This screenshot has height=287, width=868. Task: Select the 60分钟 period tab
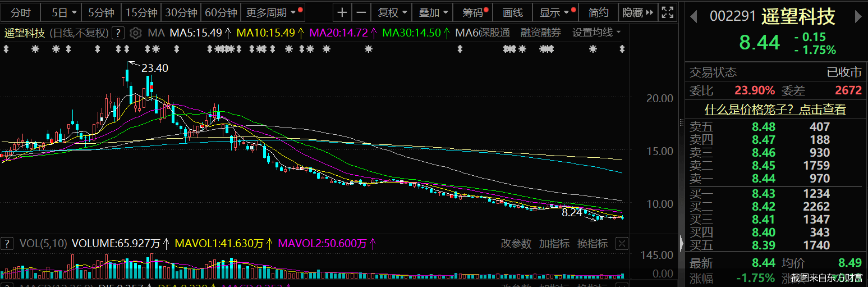tap(221, 12)
